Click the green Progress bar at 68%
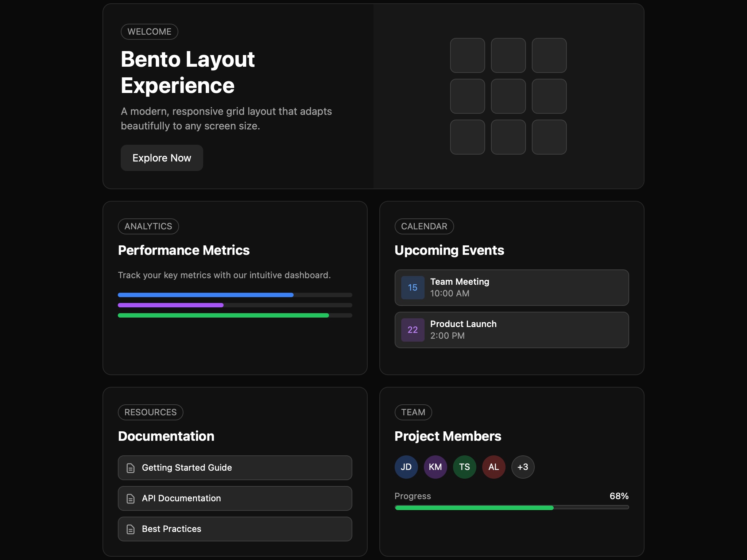747x560 pixels. click(x=474, y=507)
